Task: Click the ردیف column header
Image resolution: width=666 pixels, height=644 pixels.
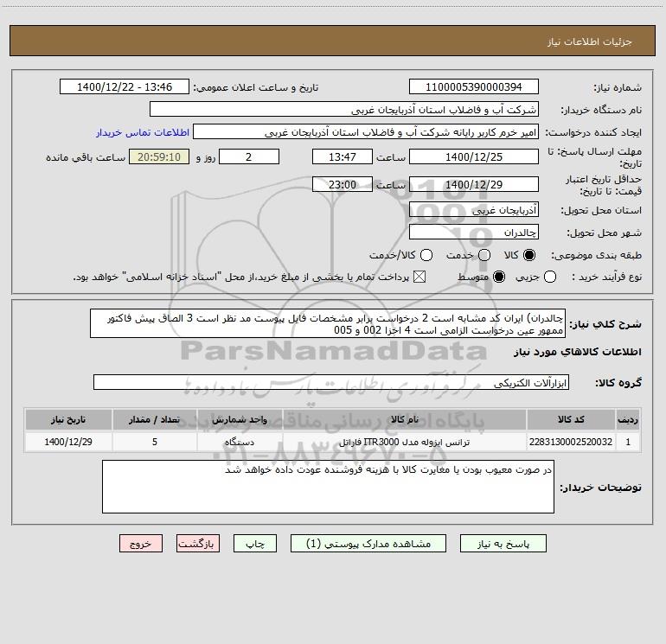Action: point(628,419)
